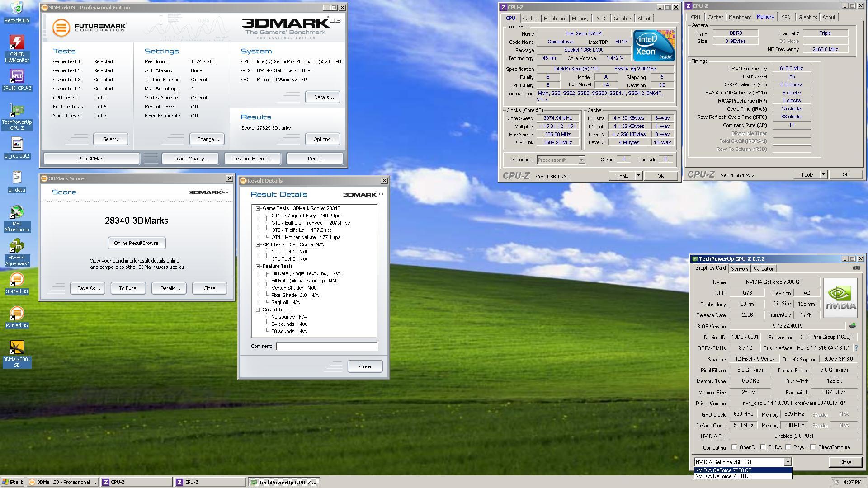This screenshot has width=868, height=488.
Task: Click Run 3DMark button
Action: 91,159
